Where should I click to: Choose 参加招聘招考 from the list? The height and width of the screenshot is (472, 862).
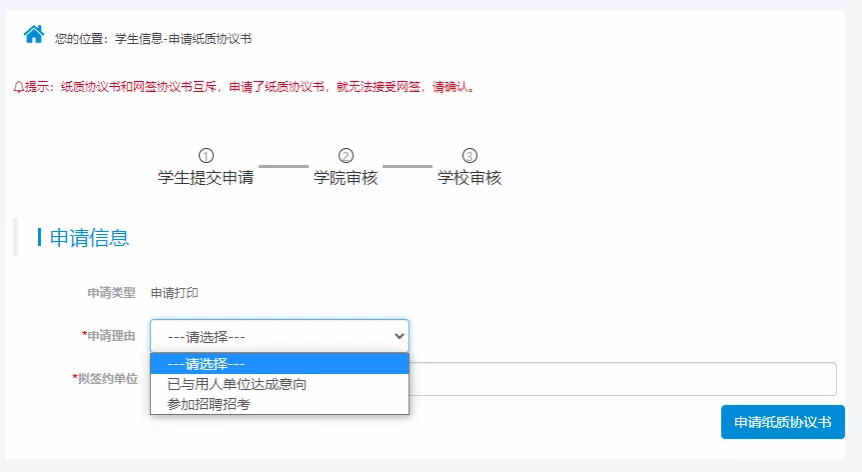click(x=279, y=403)
